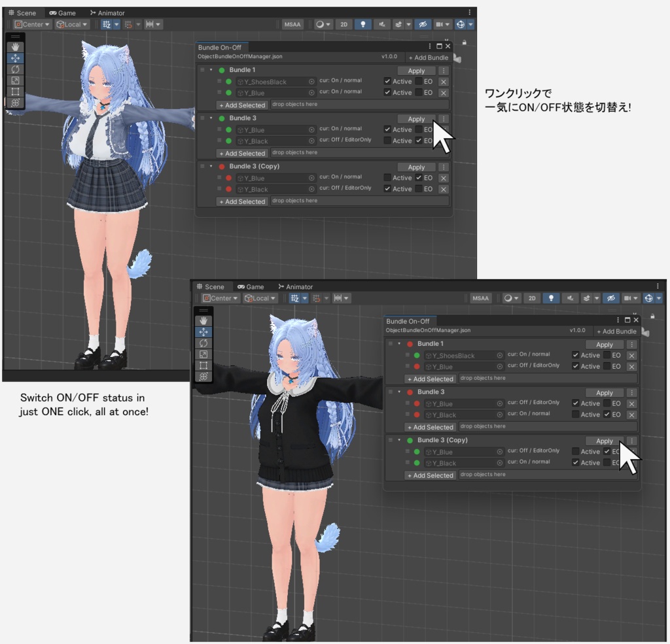Click MSAA button in upper Scene toolbar
Viewport: 670px width, 644px height.
pyautogui.click(x=292, y=24)
